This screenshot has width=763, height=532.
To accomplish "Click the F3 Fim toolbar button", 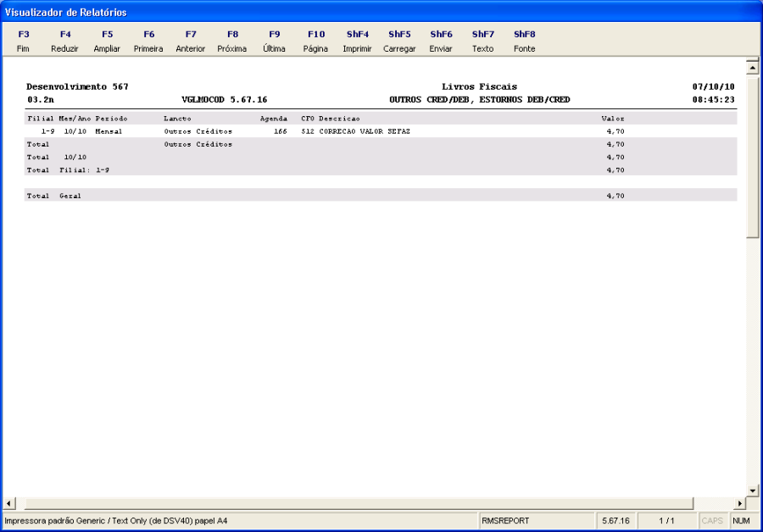I will click(x=23, y=42).
